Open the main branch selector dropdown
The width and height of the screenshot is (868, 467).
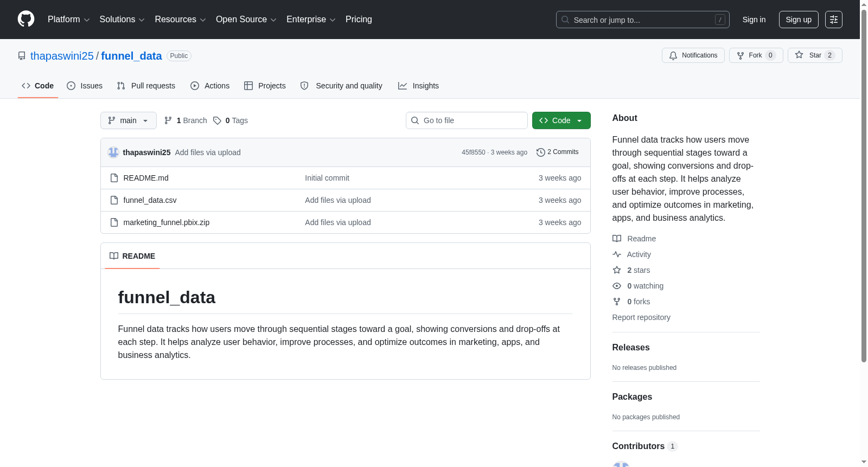pyautogui.click(x=129, y=120)
